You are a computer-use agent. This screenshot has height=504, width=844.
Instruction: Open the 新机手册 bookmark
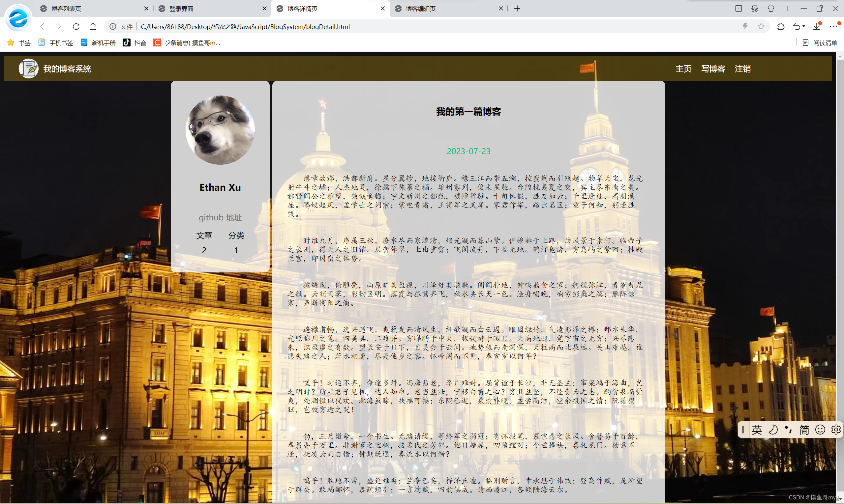(x=98, y=43)
